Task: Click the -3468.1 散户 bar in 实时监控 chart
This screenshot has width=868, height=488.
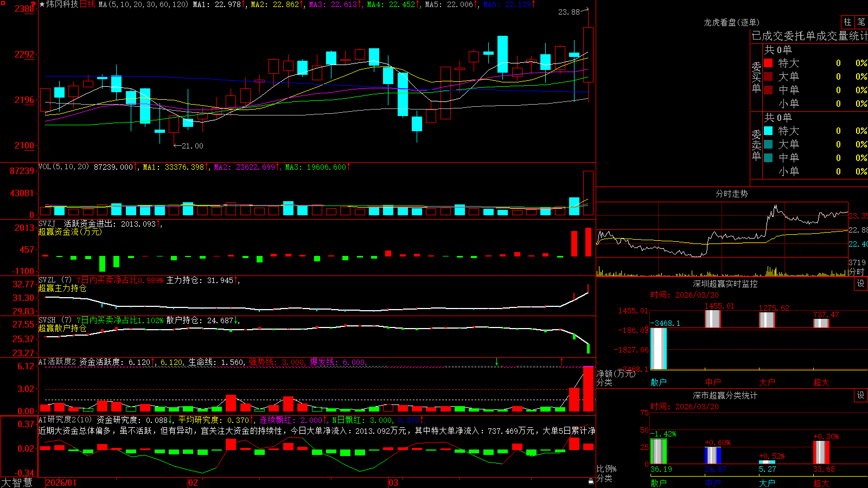Action: click(x=659, y=349)
